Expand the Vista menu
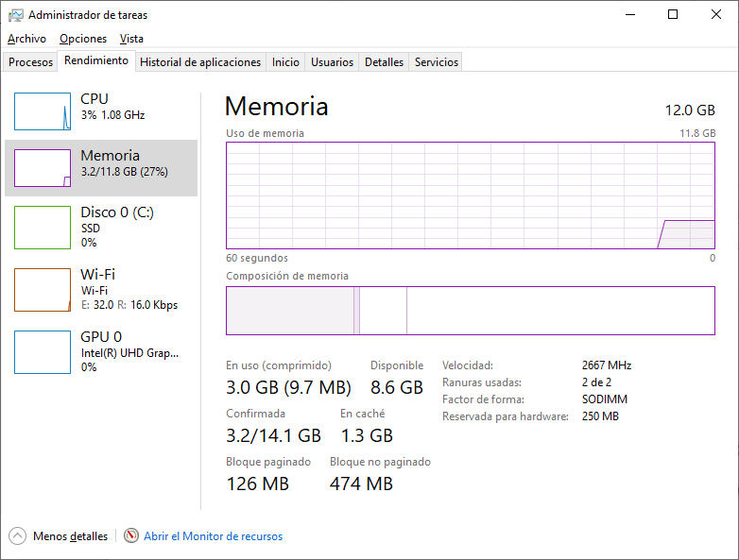The width and height of the screenshot is (739, 560). 132,39
